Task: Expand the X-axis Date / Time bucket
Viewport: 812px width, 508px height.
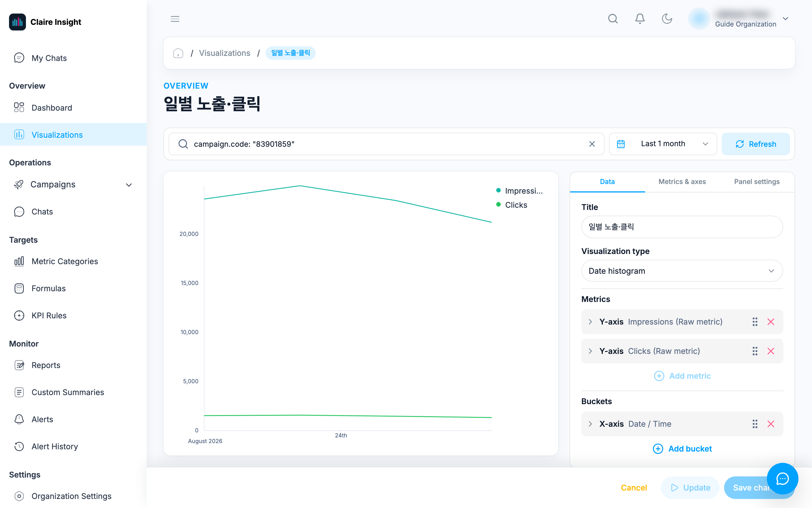Action: point(590,424)
